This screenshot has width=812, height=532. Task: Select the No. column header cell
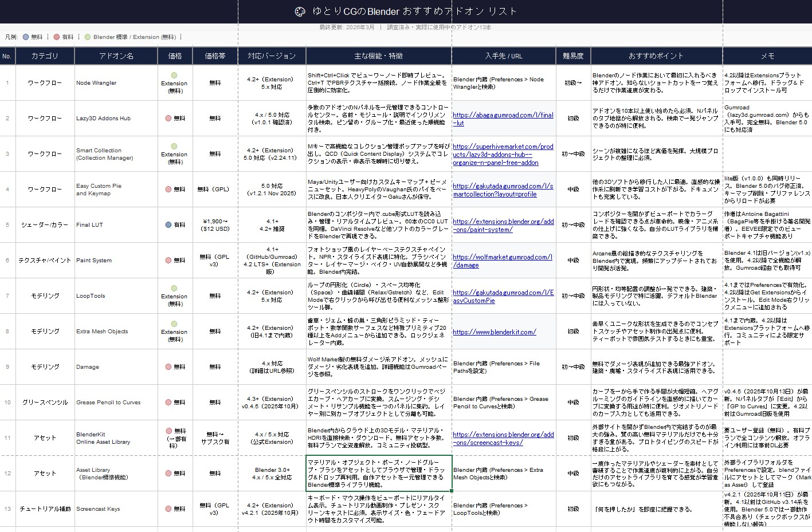point(7,56)
